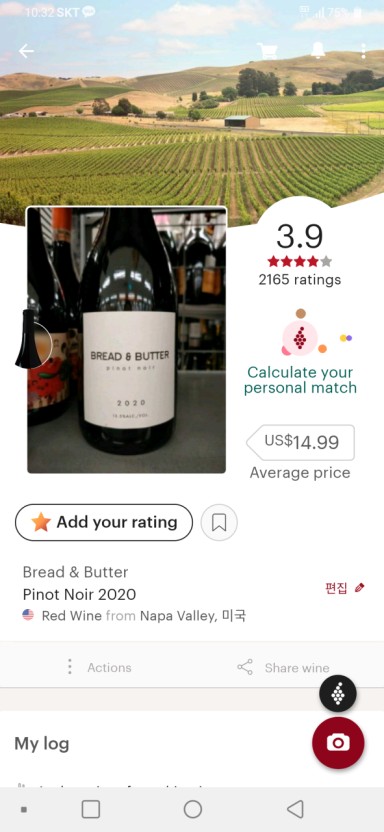Open the three-dot overflow menu
Viewport: 384px width, 832px height.
(363, 50)
